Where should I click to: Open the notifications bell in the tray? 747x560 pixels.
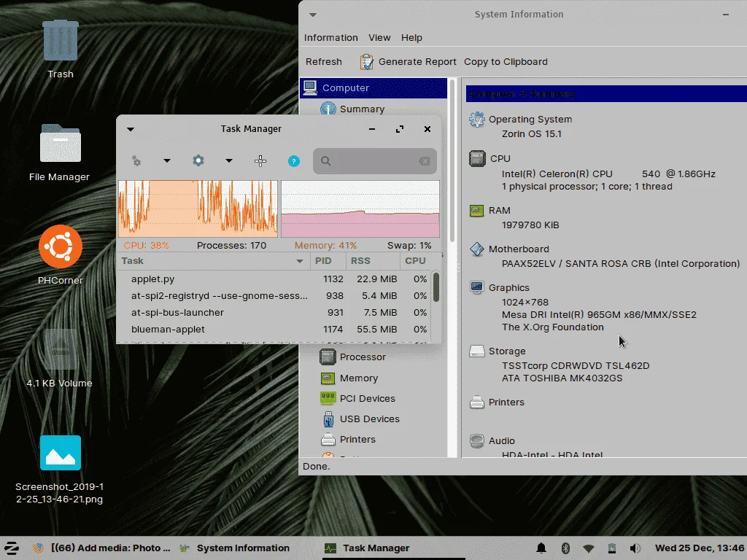(541, 548)
